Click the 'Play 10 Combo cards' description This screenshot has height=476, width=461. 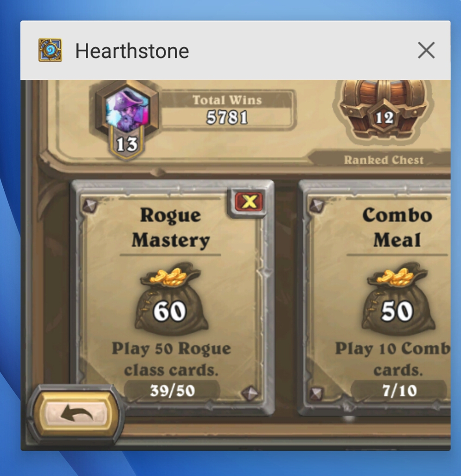(393, 359)
